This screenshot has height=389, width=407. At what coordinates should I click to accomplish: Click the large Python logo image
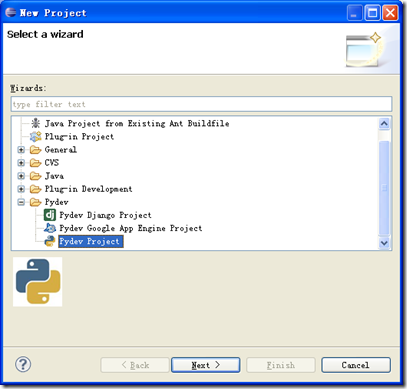click(x=38, y=282)
